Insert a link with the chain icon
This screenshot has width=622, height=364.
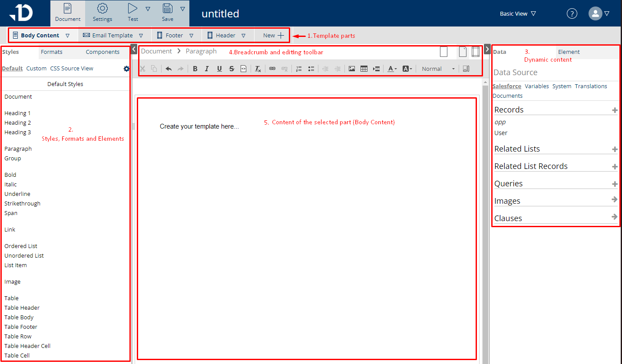tap(272, 69)
